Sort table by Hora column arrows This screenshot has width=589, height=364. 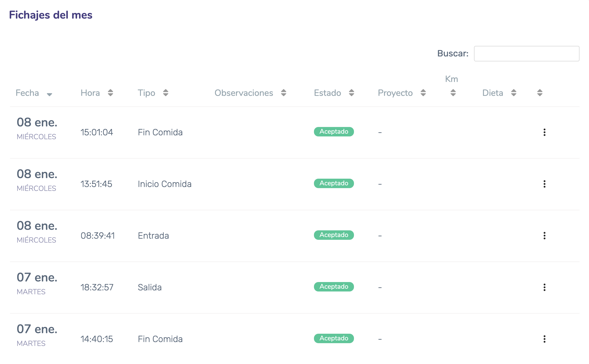(110, 93)
